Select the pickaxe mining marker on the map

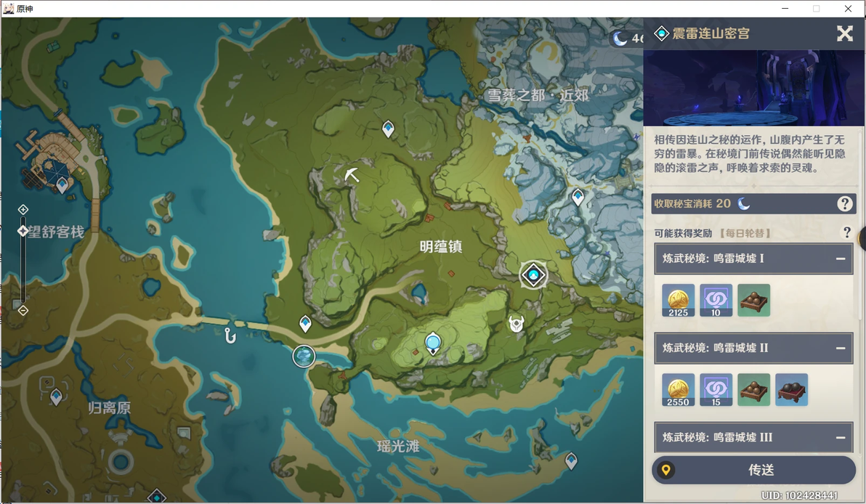click(x=352, y=175)
